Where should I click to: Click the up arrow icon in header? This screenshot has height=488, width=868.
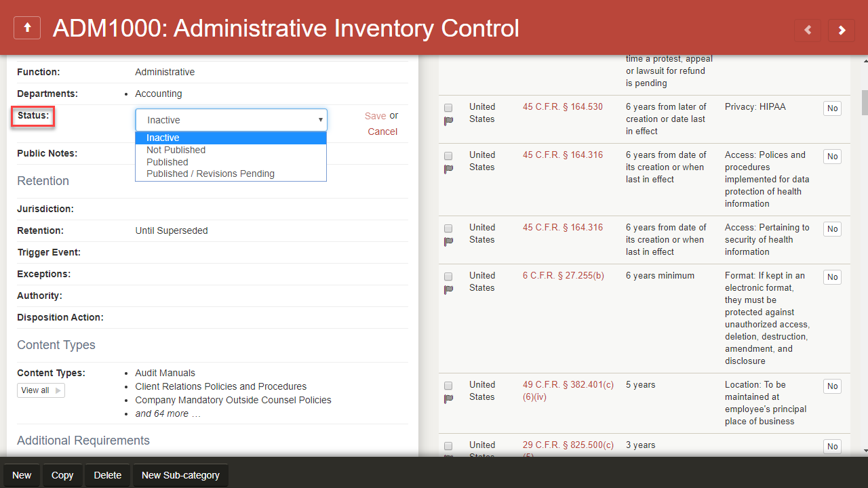[27, 28]
